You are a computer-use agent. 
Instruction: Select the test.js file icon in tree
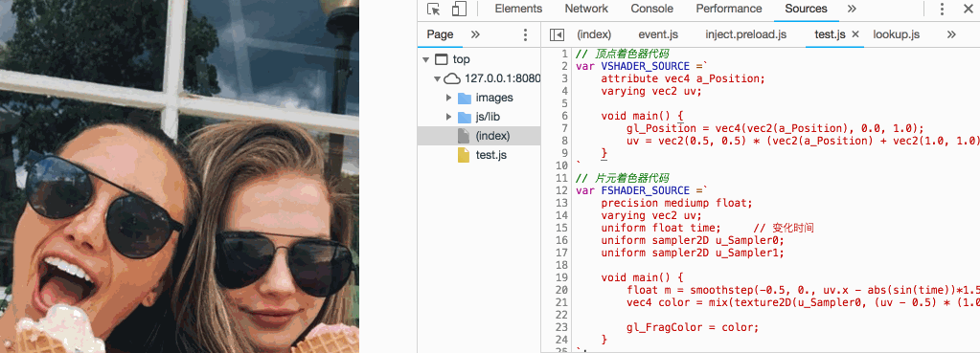[464, 155]
